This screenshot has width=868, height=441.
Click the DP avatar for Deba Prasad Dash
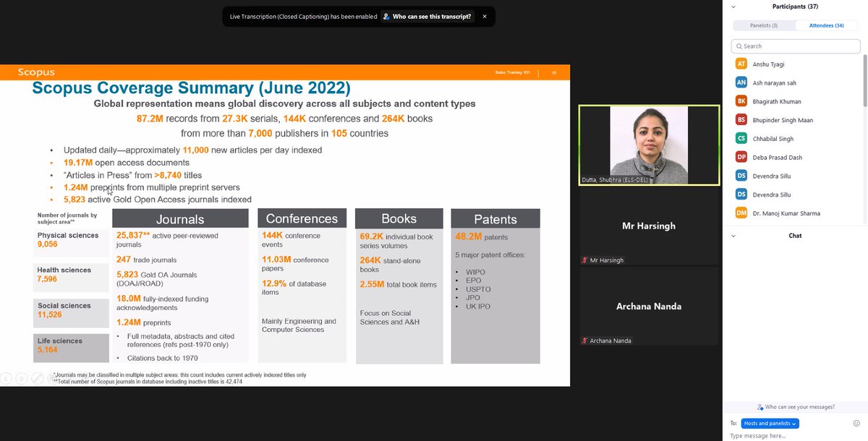(741, 157)
